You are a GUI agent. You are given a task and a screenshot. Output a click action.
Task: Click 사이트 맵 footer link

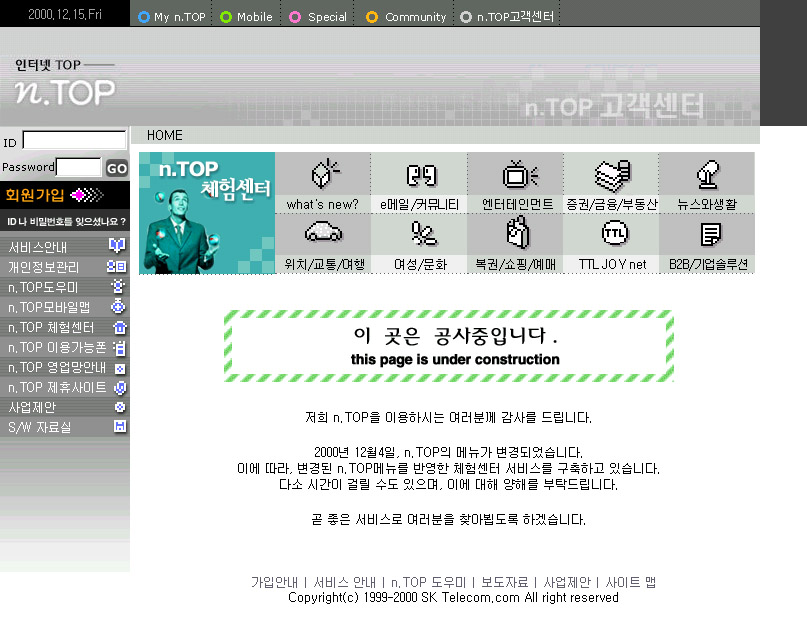[631, 582]
